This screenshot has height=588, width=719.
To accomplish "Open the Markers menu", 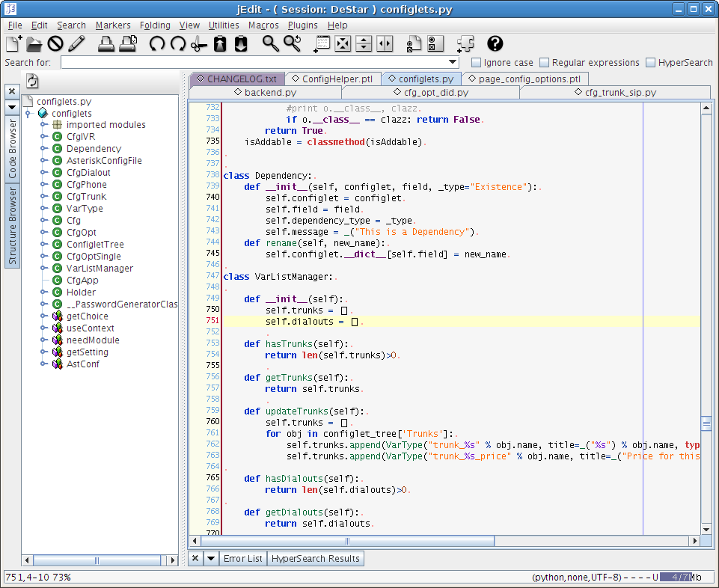I will [x=113, y=25].
